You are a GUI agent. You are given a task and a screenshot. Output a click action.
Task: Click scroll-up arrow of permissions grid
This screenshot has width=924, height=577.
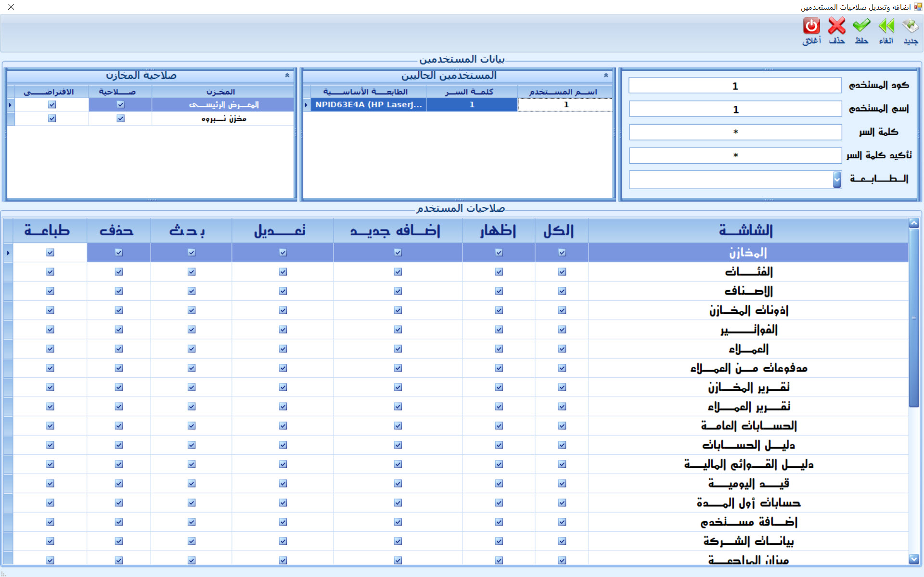(x=914, y=223)
